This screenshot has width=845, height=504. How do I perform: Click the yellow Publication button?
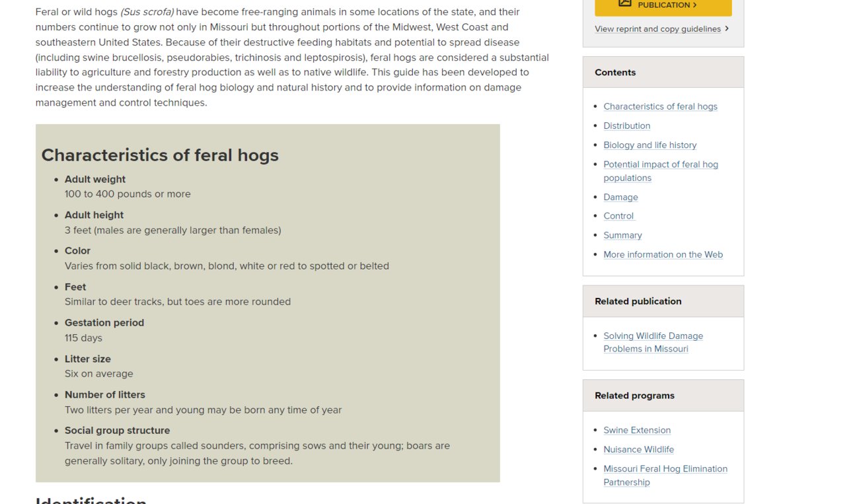point(663,7)
